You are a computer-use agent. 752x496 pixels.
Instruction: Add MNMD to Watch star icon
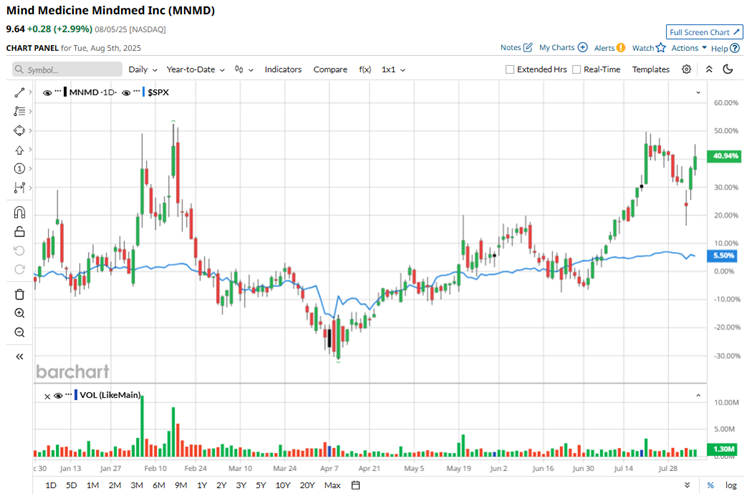coord(661,47)
